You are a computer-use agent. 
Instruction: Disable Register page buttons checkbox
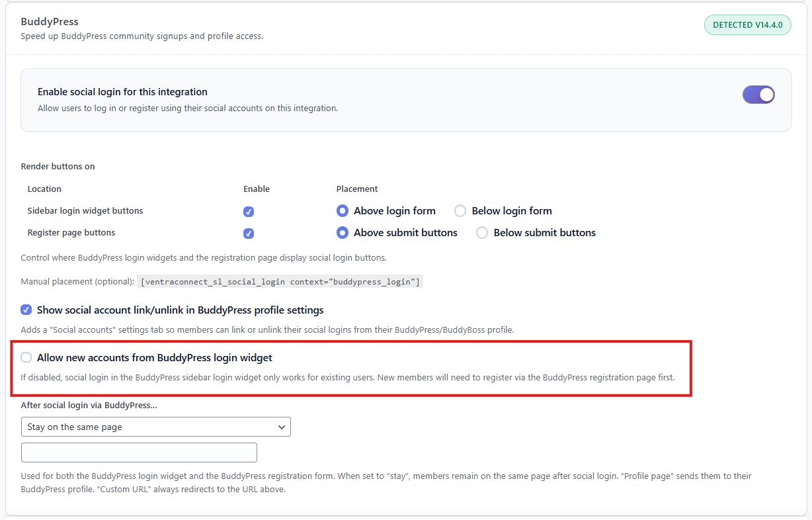point(249,233)
